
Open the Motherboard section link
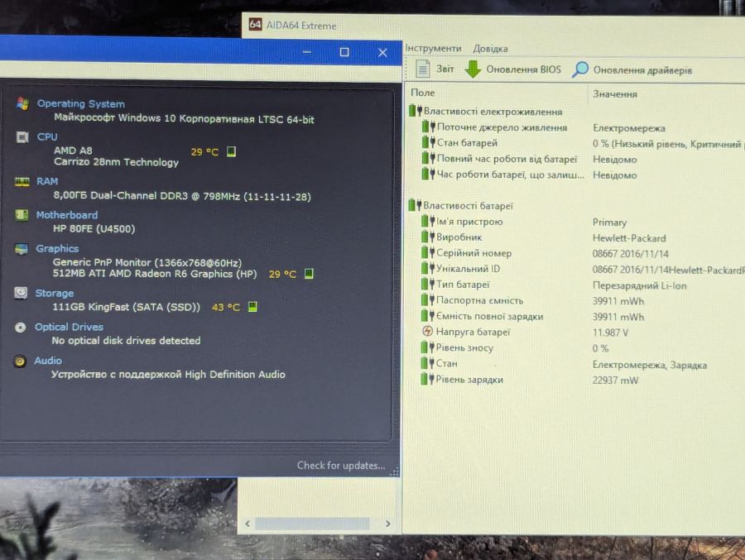(67, 215)
